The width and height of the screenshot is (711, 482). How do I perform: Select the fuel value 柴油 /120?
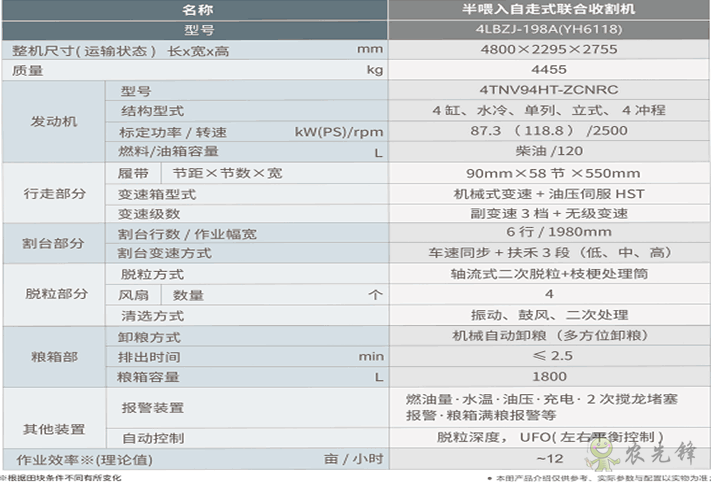point(549,152)
